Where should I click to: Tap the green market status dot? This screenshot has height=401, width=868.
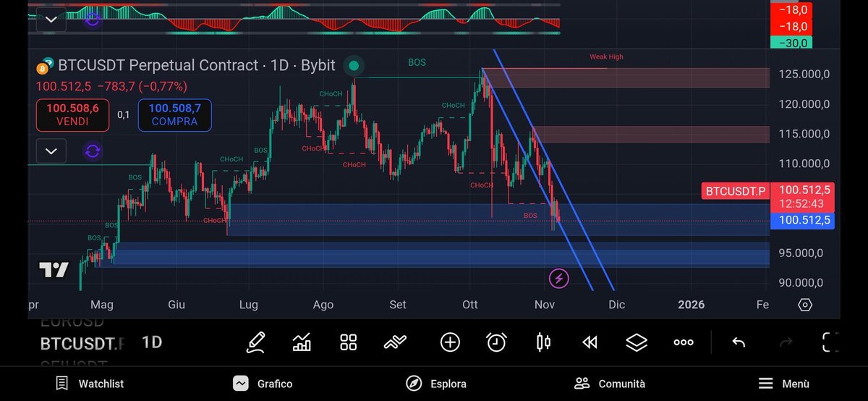click(x=354, y=66)
